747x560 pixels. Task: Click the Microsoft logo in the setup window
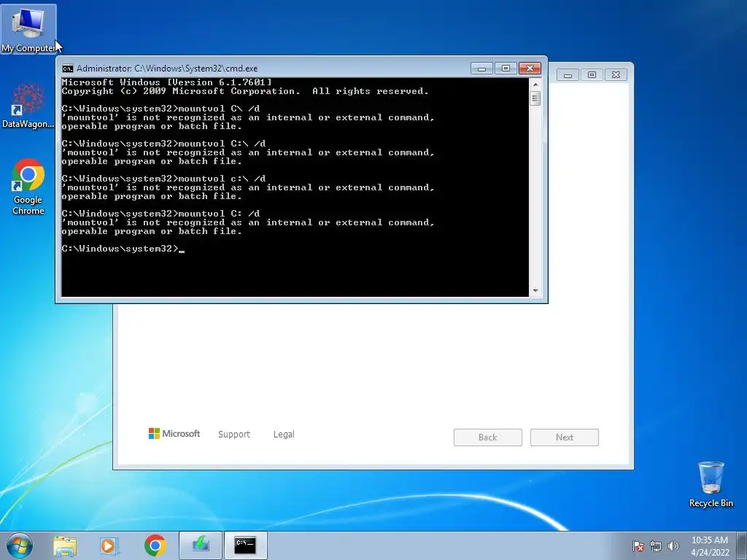[x=174, y=433]
